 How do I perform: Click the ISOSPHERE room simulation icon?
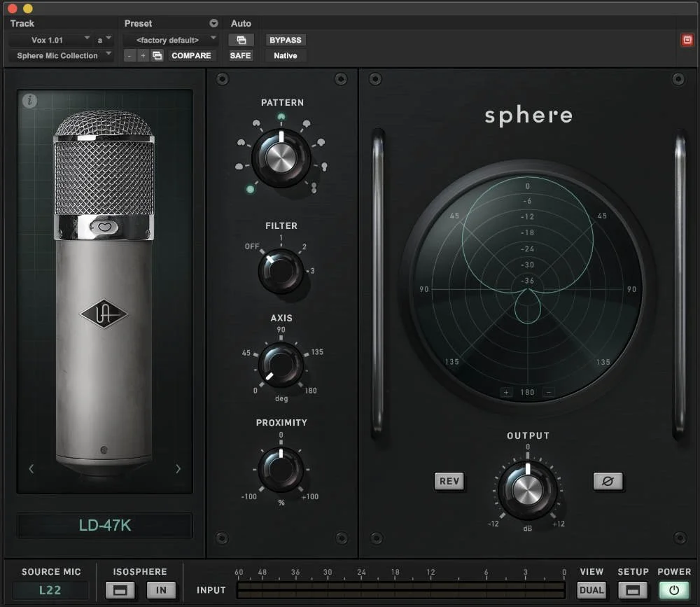point(119,590)
